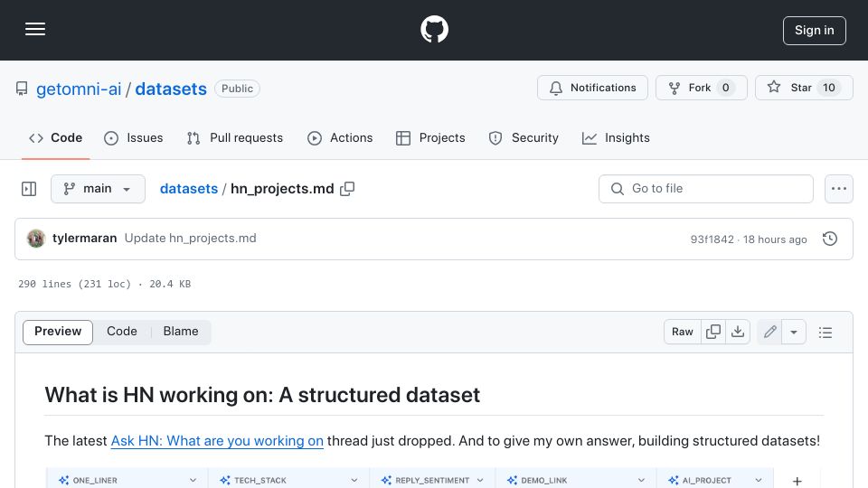This screenshot has height=488, width=868.
Task: Edit this file with pencil icon
Action: [769, 332]
